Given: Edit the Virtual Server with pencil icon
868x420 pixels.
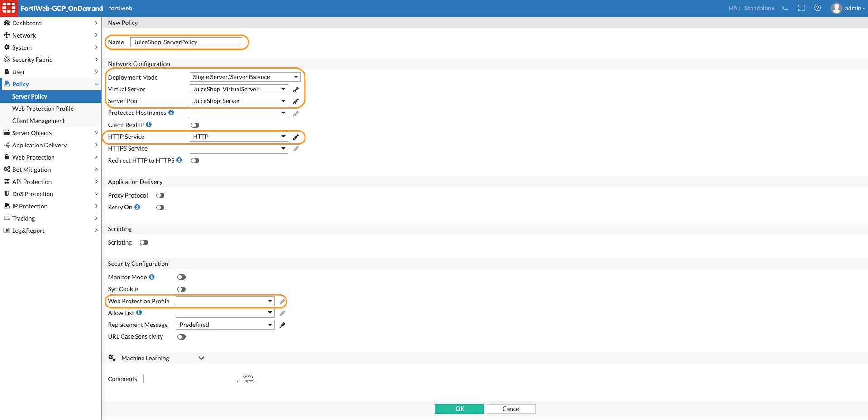Looking at the screenshot, I should 296,90.
